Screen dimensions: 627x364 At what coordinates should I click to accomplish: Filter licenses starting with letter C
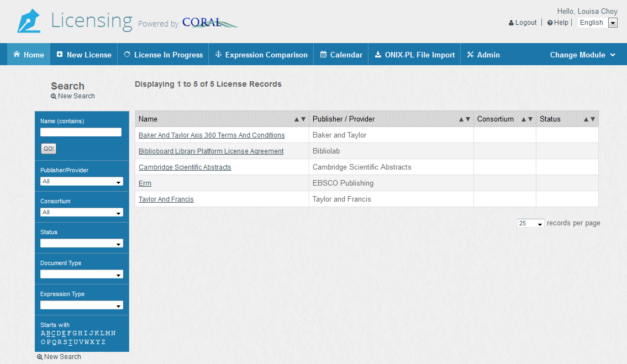point(54,333)
